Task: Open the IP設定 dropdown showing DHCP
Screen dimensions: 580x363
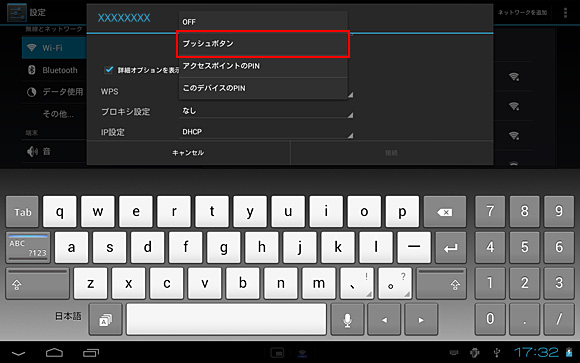Action: (x=266, y=132)
